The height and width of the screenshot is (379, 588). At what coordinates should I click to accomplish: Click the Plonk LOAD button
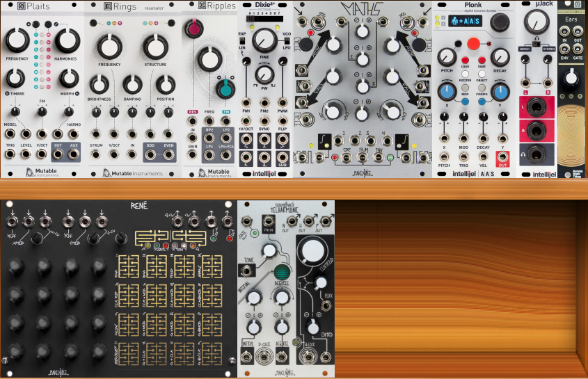[465, 61]
